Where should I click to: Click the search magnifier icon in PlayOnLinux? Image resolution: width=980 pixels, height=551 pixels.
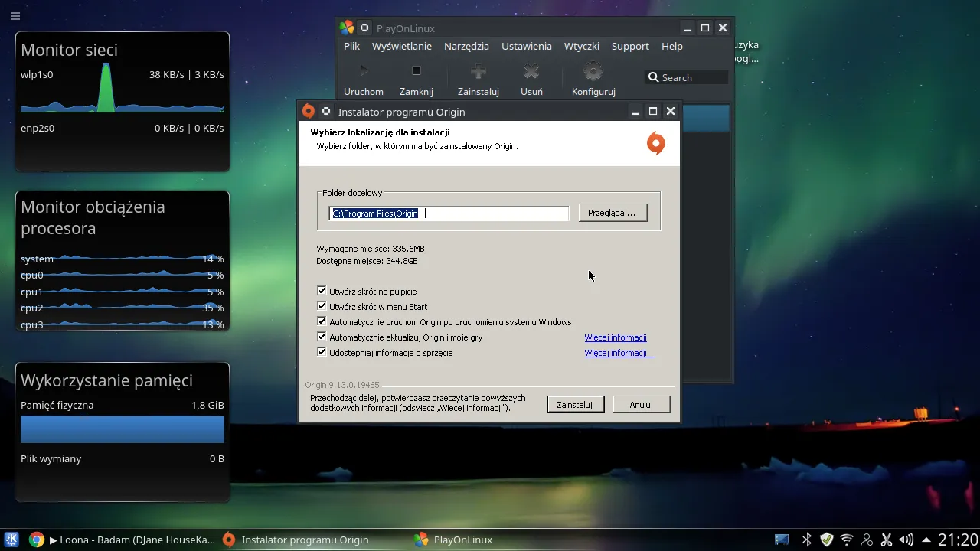[x=653, y=77]
